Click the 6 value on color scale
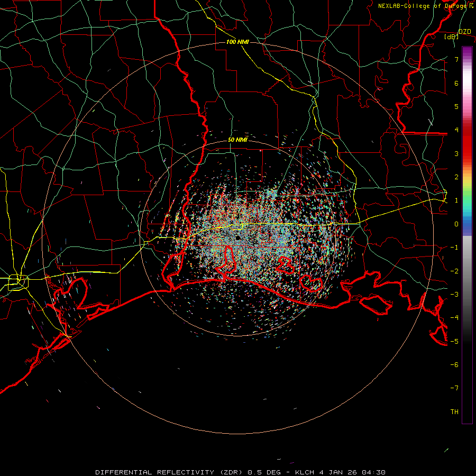The image size is (476, 476). pos(456,83)
